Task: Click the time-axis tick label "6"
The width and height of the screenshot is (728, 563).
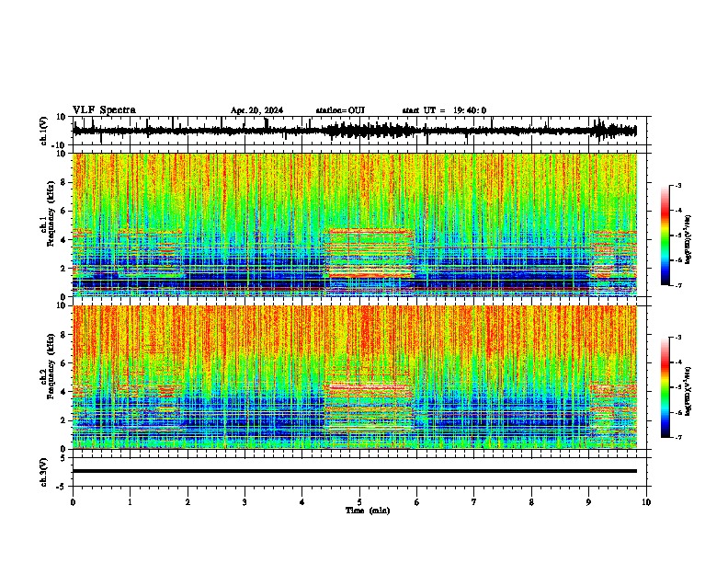Action: point(417,502)
